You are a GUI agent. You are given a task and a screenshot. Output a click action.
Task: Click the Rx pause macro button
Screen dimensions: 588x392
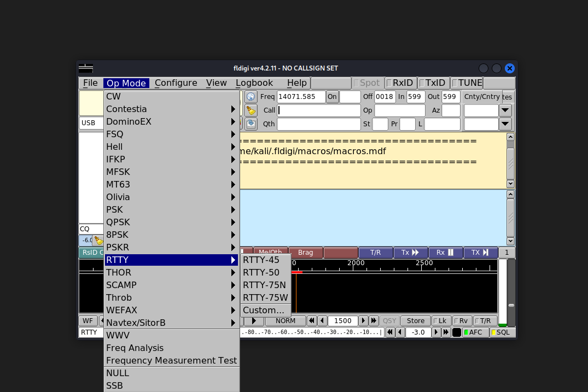pos(445,253)
